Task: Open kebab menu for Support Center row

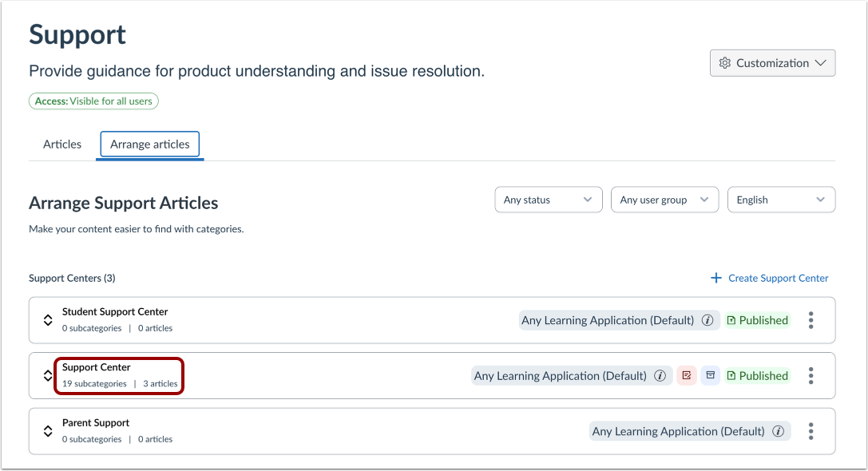Action: point(811,376)
